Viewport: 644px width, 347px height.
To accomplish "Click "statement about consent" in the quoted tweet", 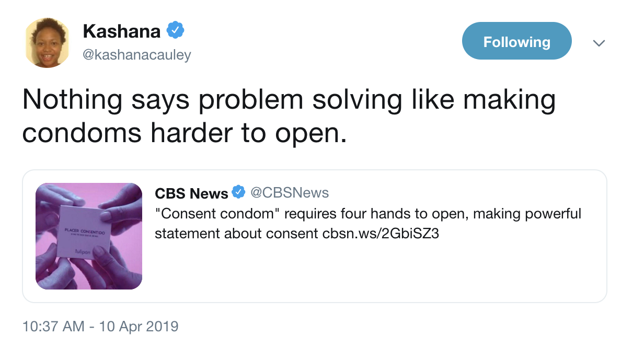I will coord(237,233).
